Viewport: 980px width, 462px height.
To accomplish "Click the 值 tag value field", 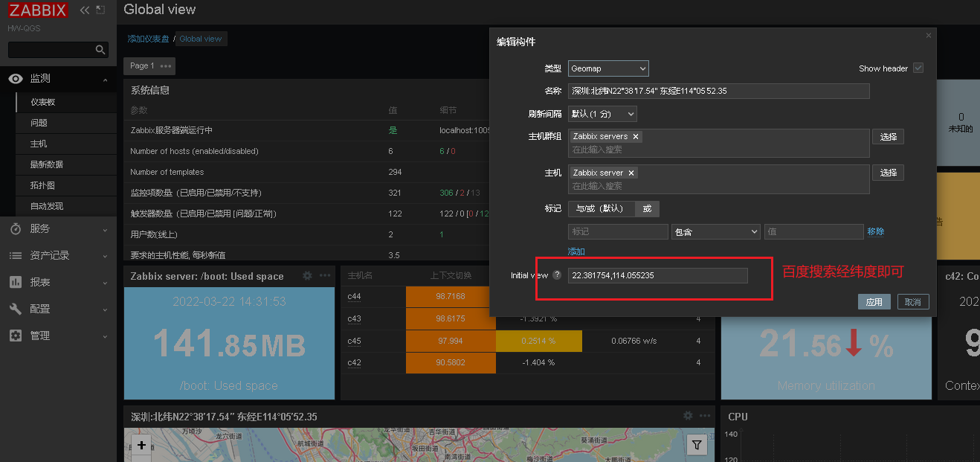I will coord(813,232).
